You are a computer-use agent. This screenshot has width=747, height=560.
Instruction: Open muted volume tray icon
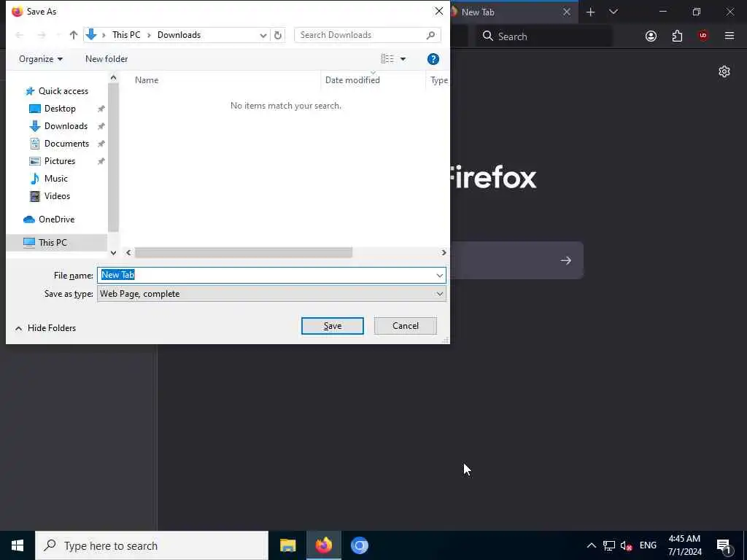(x=627, y=545)
